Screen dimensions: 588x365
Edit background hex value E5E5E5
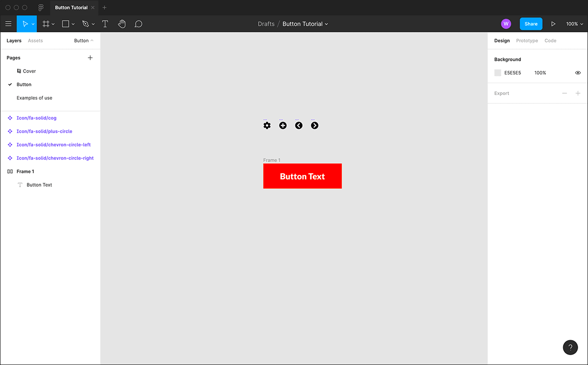pyautogui.click(x=513, y=73)
